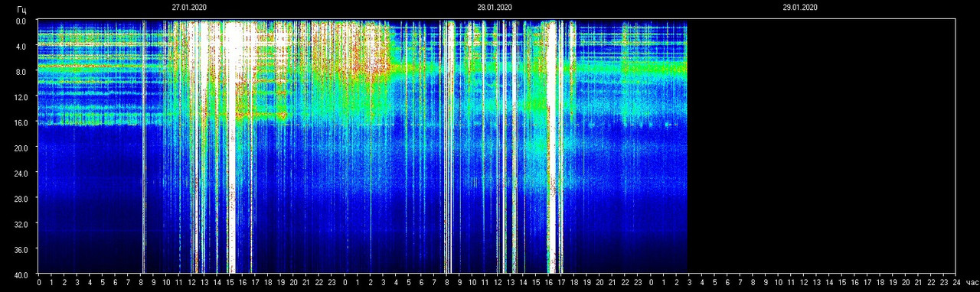
Task: Click the час time axis unit label
Action: click(x=972, y=283)
